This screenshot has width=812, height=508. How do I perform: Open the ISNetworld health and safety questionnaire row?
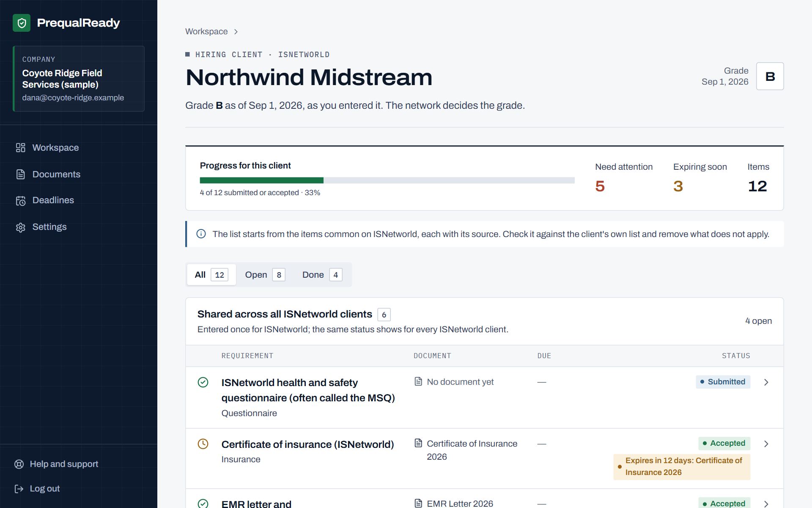(485, 398)
